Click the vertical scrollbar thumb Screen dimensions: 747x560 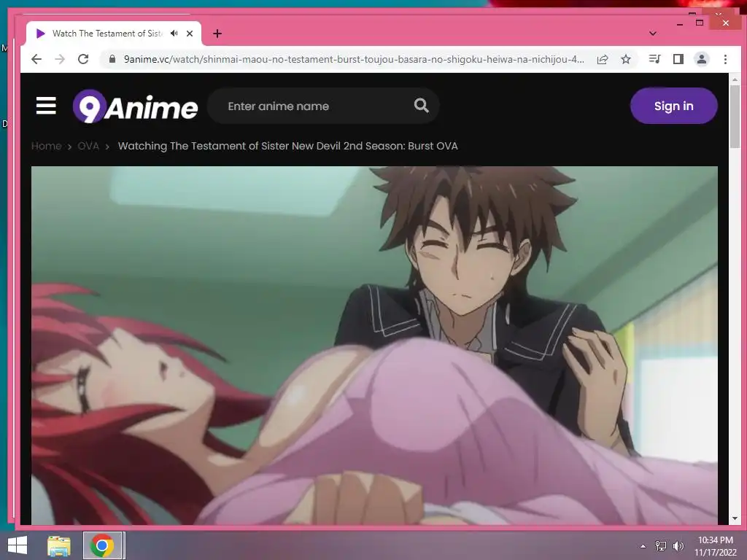click(735, 117)
